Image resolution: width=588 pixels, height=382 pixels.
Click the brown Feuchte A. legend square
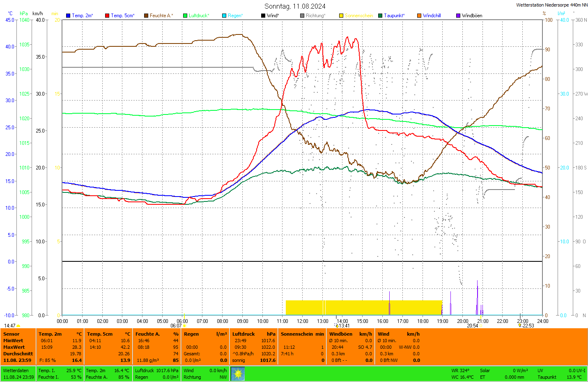point(146,16)
